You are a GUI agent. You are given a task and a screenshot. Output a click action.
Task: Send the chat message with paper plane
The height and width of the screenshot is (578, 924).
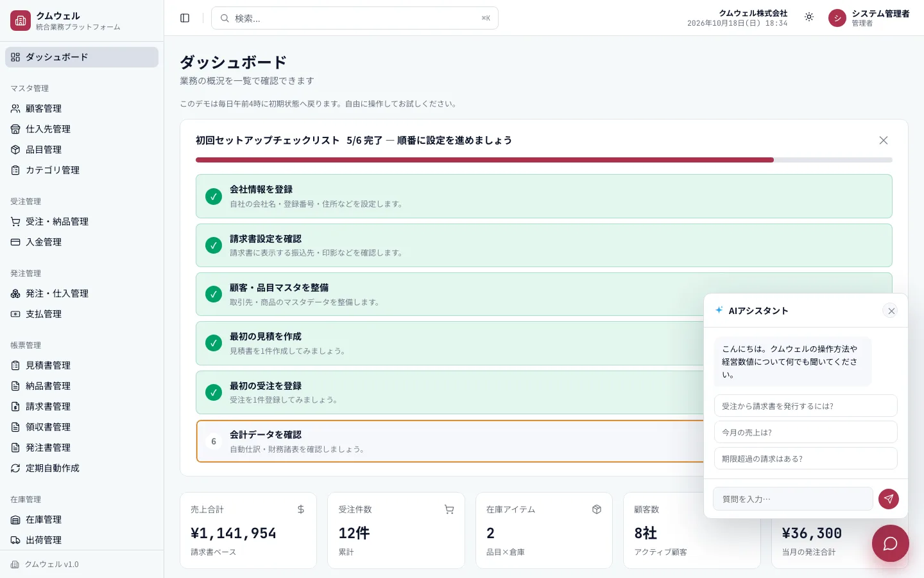pyautogui.click(x=889, y=499)
